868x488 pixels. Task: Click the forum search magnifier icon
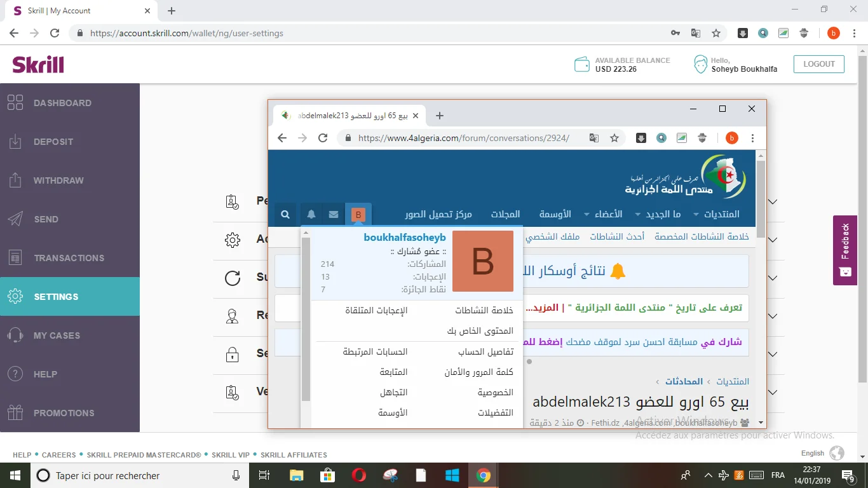point(285,215)
